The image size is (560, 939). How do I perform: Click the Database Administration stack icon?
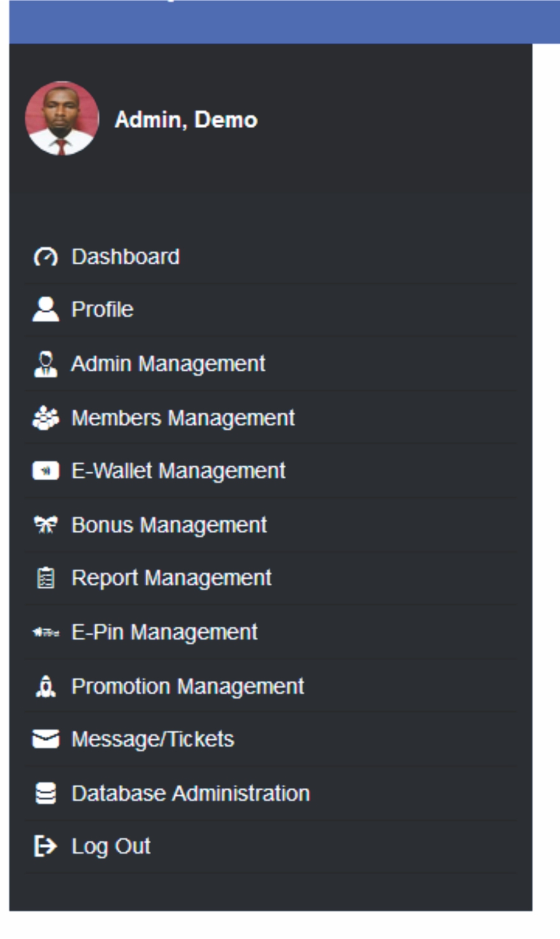click(45, 793)
